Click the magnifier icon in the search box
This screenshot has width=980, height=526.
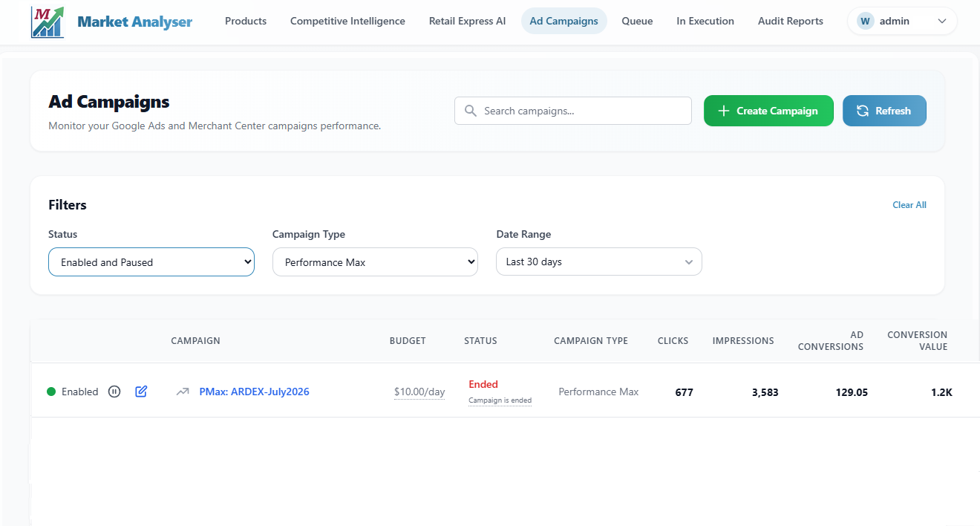click(471, 111)
